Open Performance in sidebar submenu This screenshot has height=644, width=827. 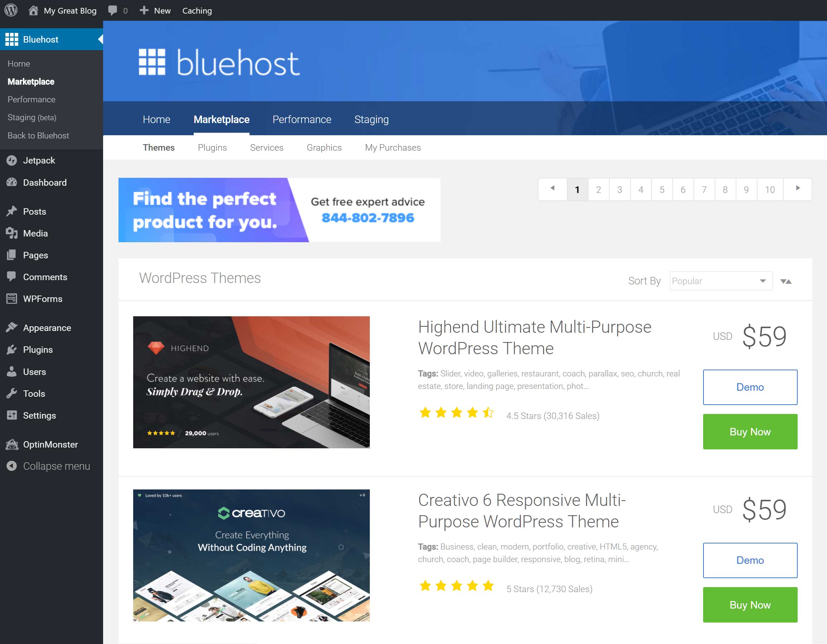[x=32, y=99]
